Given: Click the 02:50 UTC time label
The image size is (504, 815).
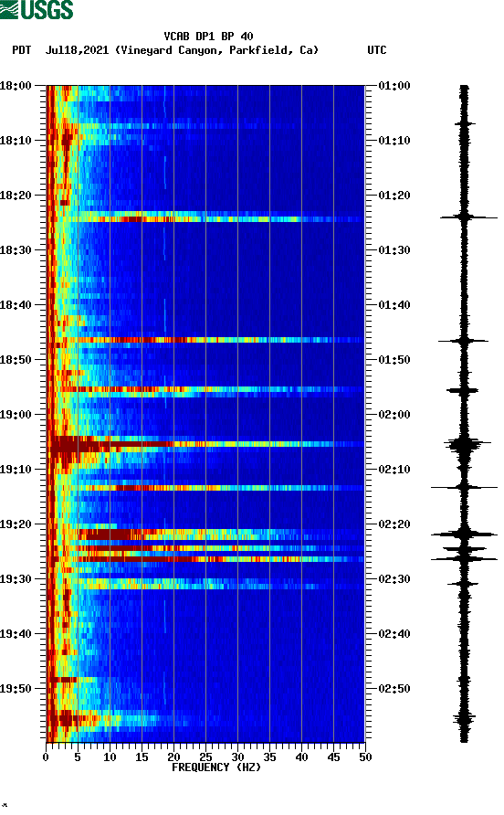Looking at the screenshot, I should (394, 689).
